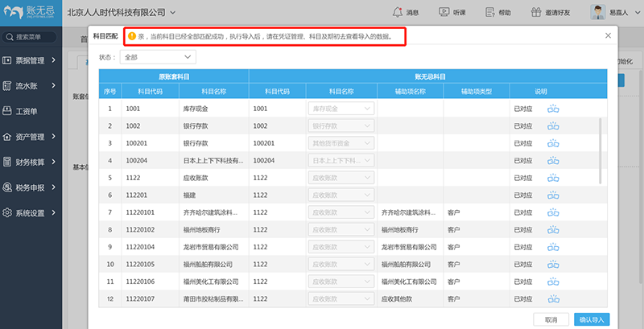Click 客户 type cell in row 11220106

coord(453,282)
